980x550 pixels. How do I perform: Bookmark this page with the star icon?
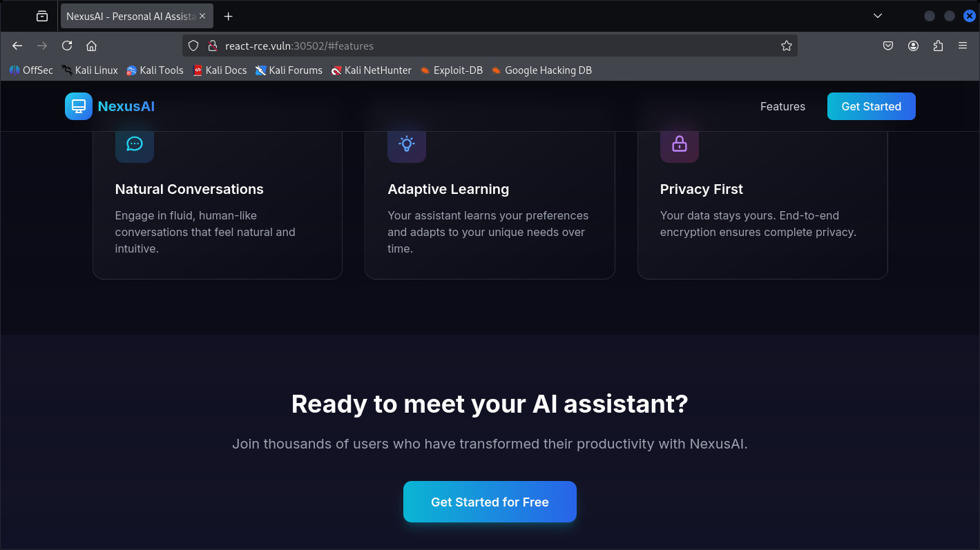pos(786,46)
